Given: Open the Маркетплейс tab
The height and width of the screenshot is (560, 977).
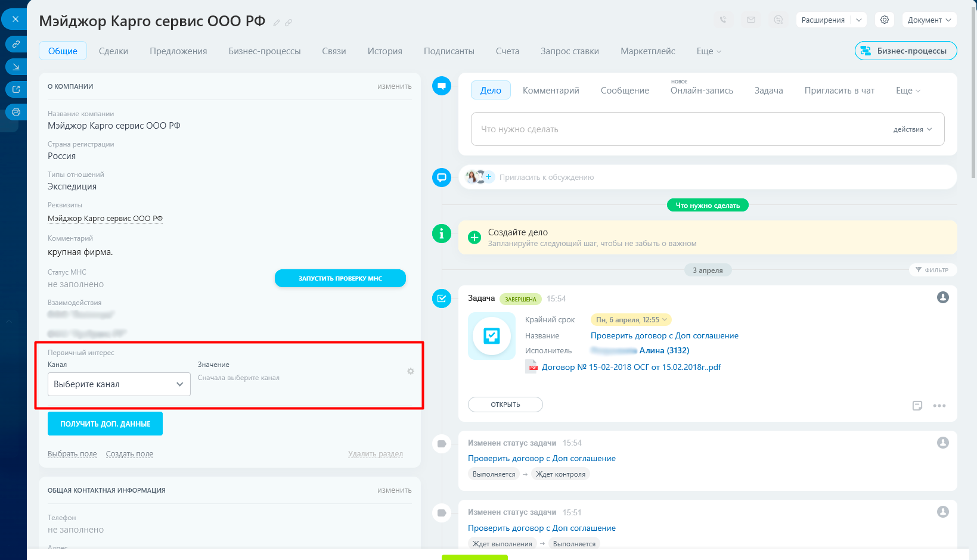Looking at the screenshot, I should tap(647, 51).
